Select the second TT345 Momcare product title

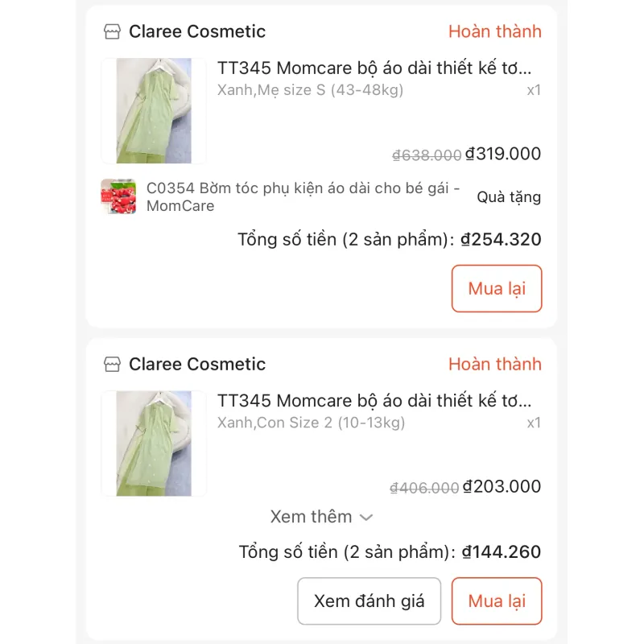(378, 400)
